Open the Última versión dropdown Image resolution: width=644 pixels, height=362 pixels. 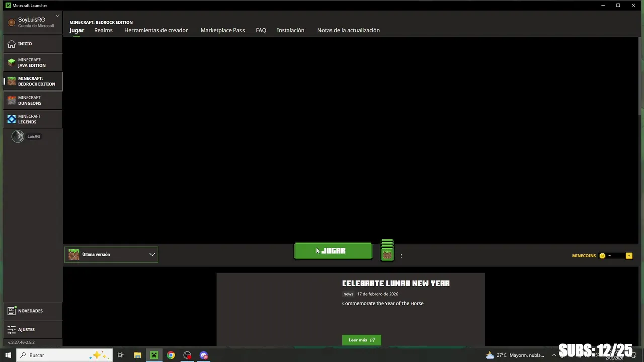pos(111,254)
